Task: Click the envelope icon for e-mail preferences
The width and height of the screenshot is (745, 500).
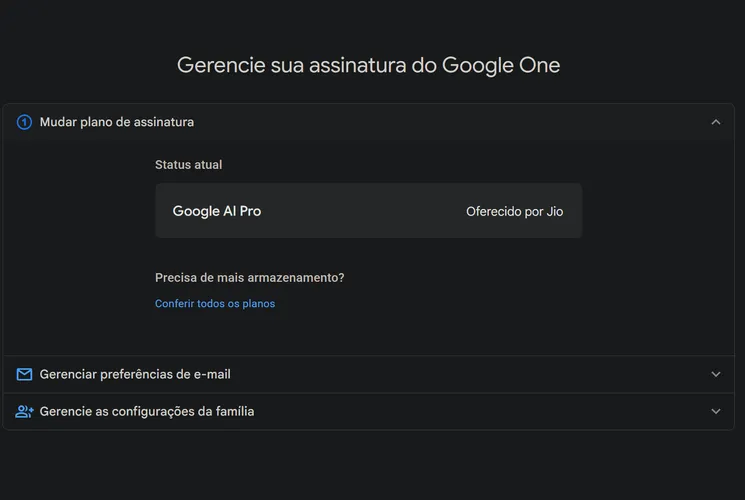Action: (x=24, y=375)
